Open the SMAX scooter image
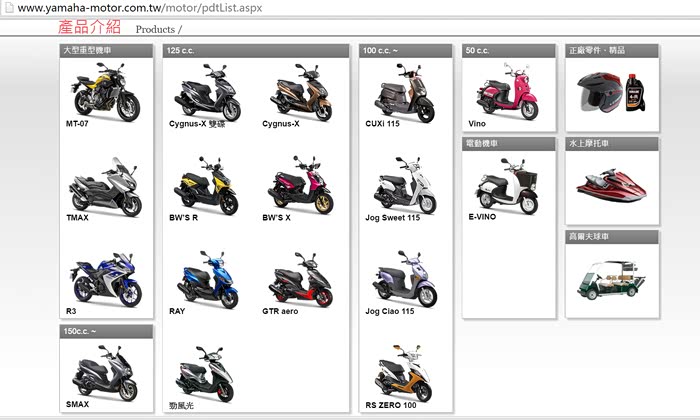Image resolution: width=700 pixels, height=420 pixels. (105, 373)
